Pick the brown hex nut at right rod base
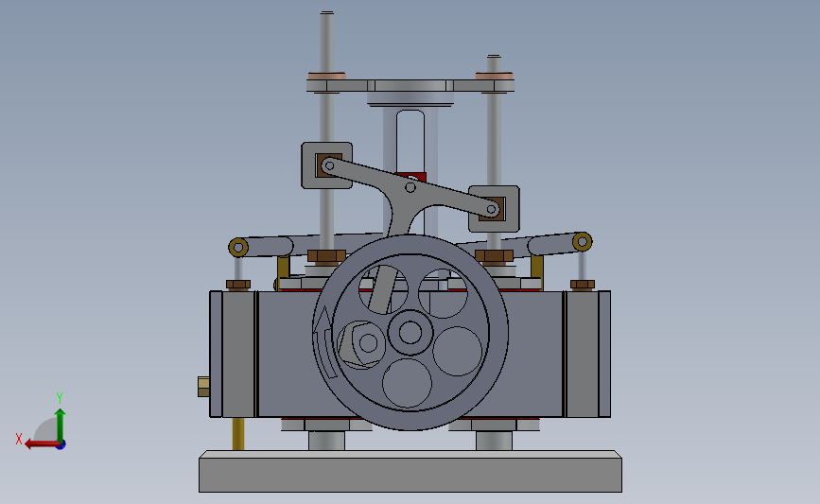Image resolution: width=820 pixels, height=504 pixels. coord(495,255)
